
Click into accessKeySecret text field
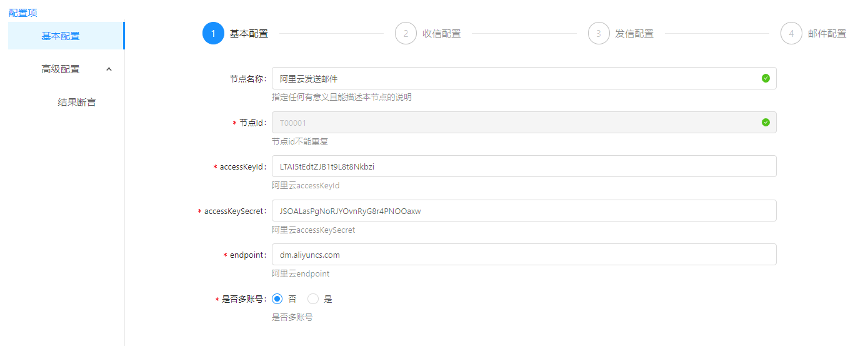click(524, 211)
